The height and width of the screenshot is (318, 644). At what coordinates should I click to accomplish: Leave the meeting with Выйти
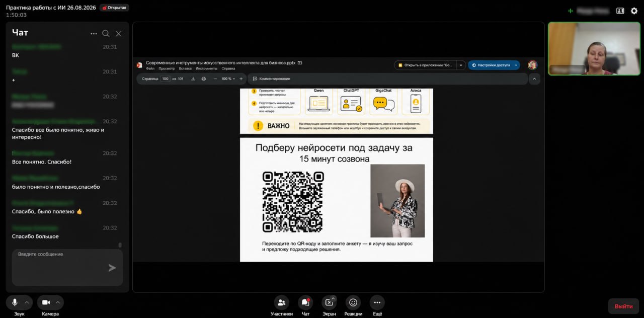tap(623, 306)
